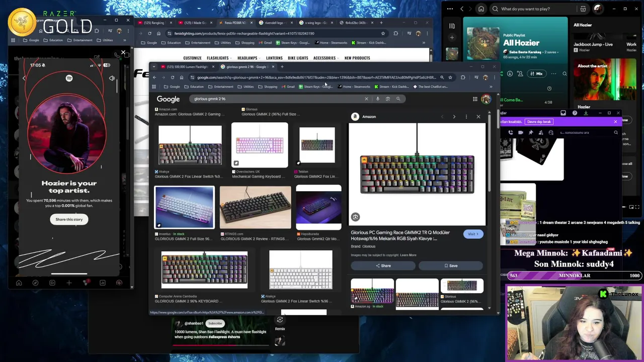Subscribe to the shanbao1 YouTube channel
The width and height of the screenshot is (644, 362).
point(215,323)
